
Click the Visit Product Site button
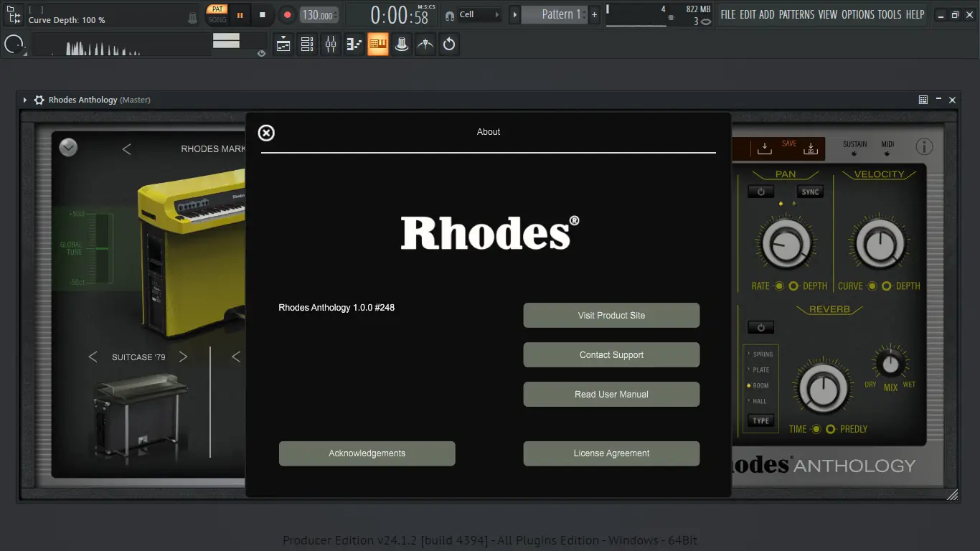[611, 316]
